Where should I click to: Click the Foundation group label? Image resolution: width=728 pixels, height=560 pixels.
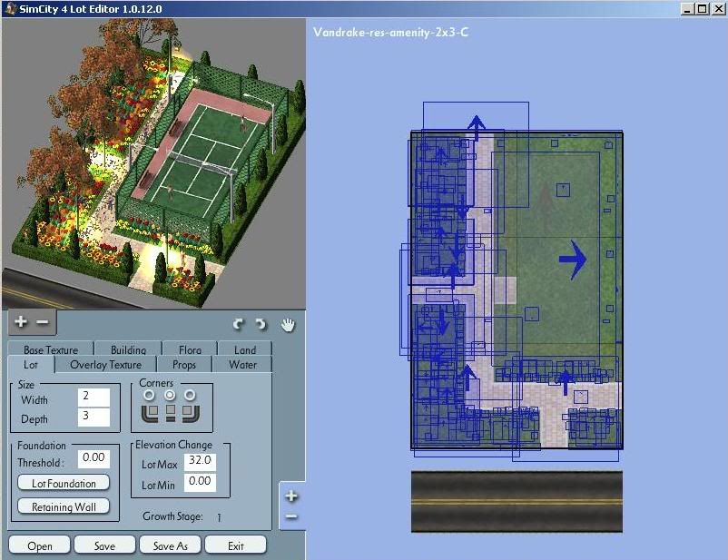point(42,446)
